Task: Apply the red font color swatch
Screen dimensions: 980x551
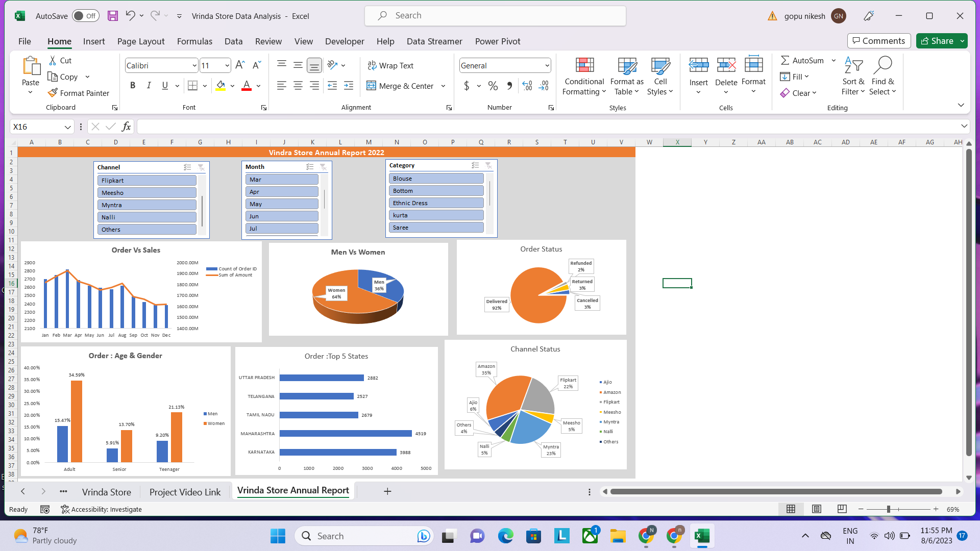Action: point(247,86)
